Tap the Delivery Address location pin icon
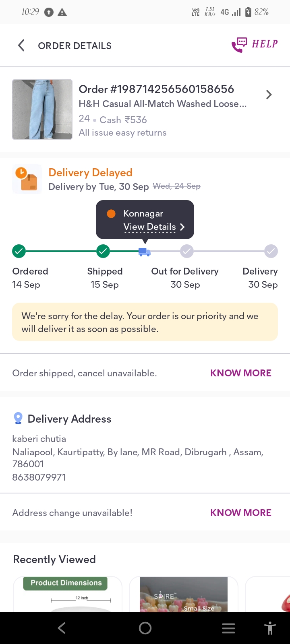The height and width of the screenshot is (644, 290). [18, 419]
